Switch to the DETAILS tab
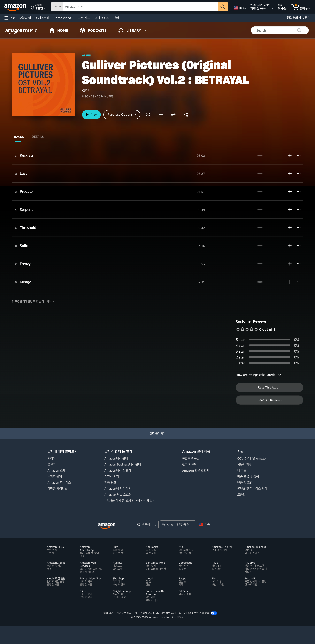Screen dimensions: 315x644 point(38,137)
